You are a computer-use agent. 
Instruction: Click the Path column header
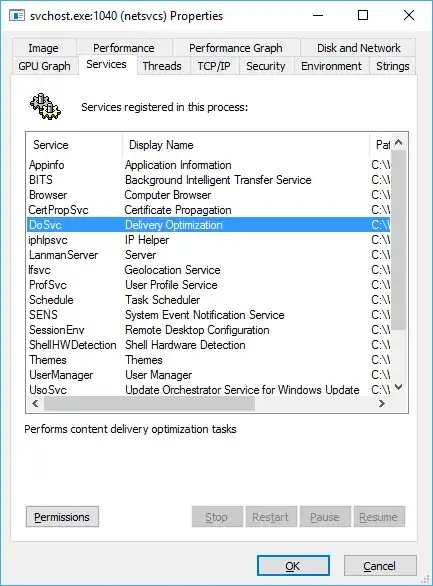coord(380,145)
